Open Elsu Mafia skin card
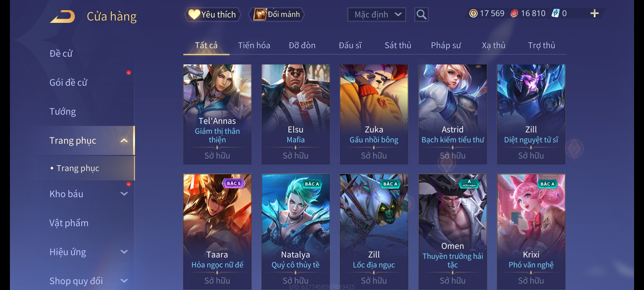 [x=296, y=114]
